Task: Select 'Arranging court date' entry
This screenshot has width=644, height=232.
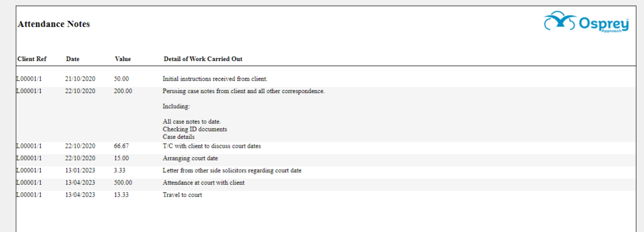Action: [190, 158]
